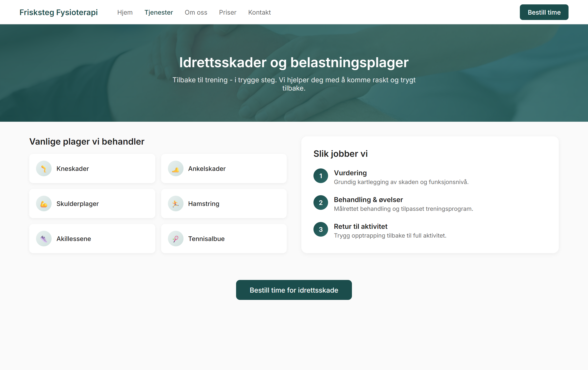
Task: Select the Tjenester menu item
Action: click(159, 12)
